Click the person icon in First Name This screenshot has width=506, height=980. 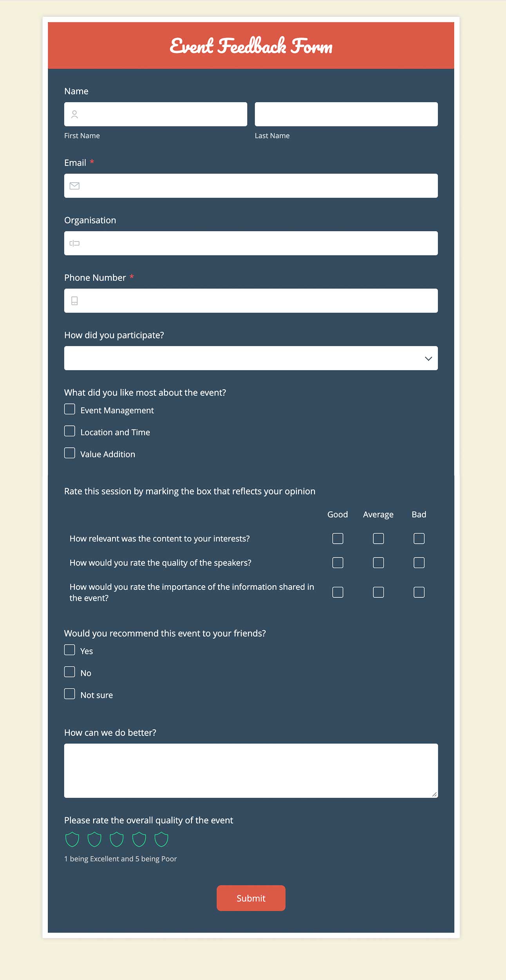(x=74, y=114)
